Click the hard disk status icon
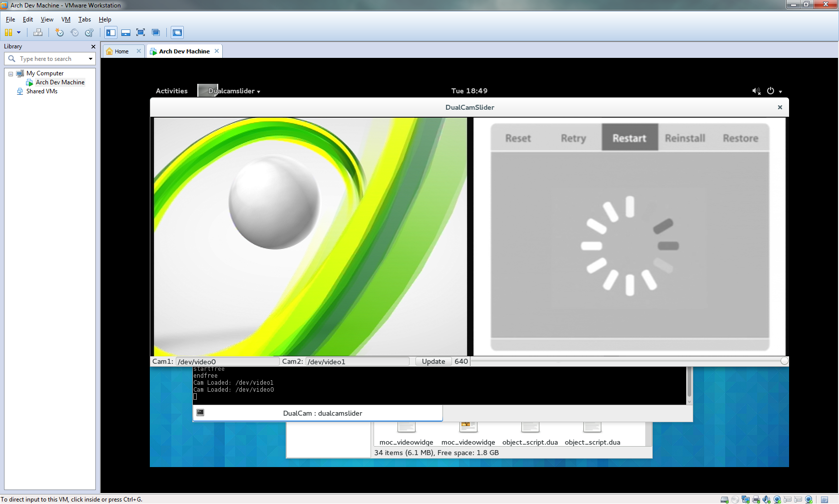This screenshot has width=839, height=504. tap(724, 500)
